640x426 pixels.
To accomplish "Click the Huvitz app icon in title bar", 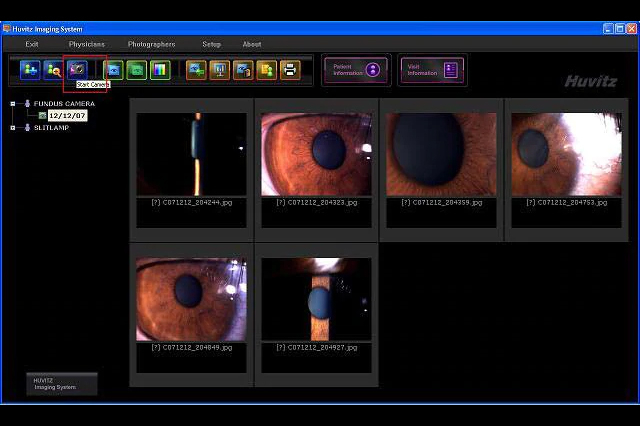I will [7, 29].
